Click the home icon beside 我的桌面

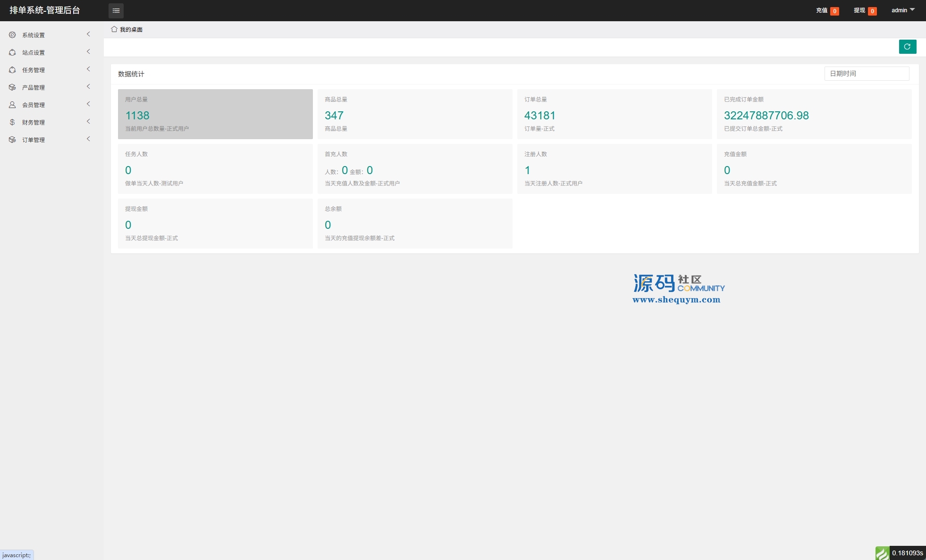point(114,29)
